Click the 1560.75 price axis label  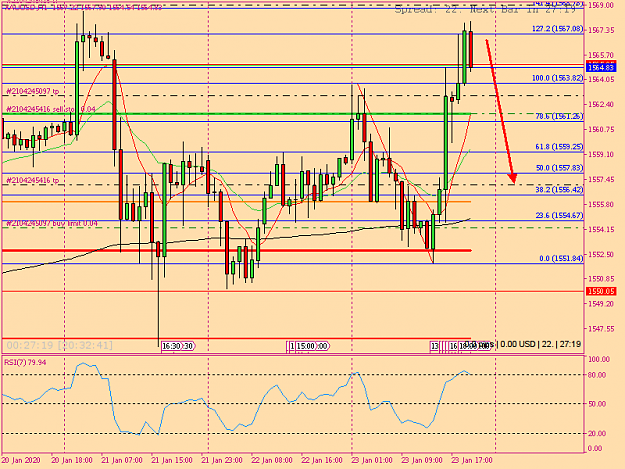601,130
